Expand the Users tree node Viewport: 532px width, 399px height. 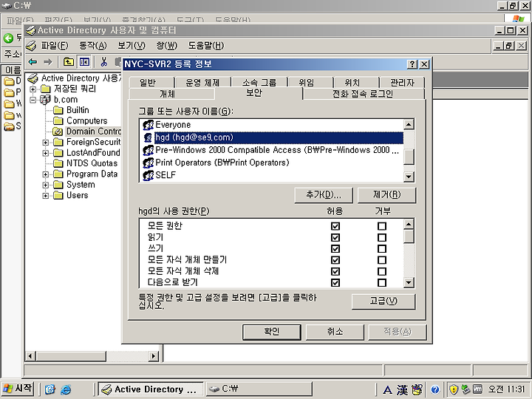click(46, 196)
